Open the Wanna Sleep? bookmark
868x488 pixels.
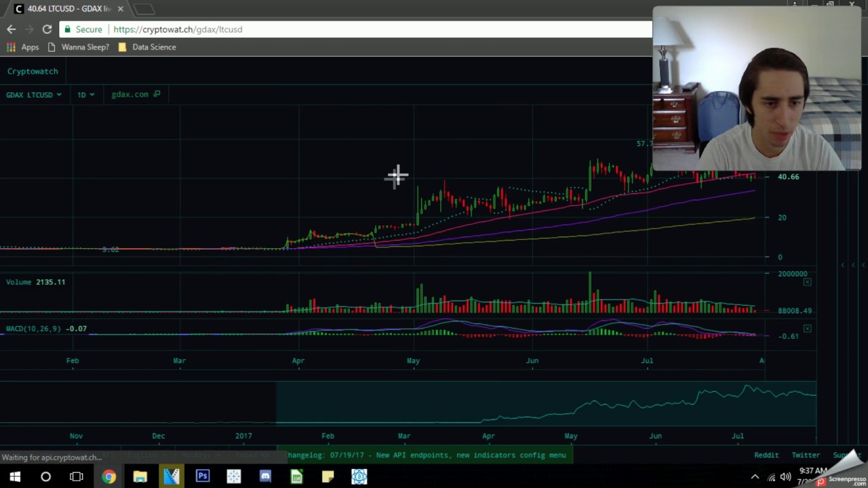[x=79, y=47]
